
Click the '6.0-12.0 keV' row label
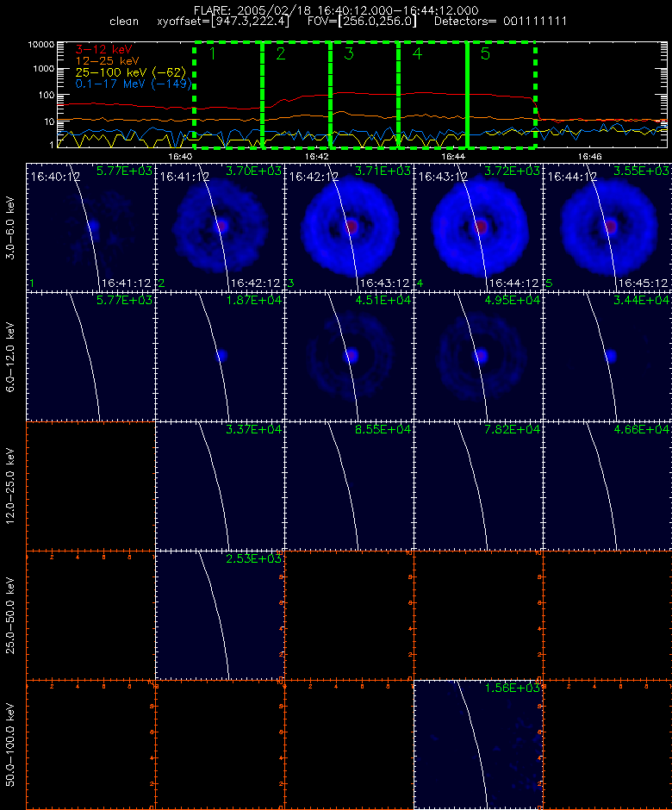(x=10, y=357)
